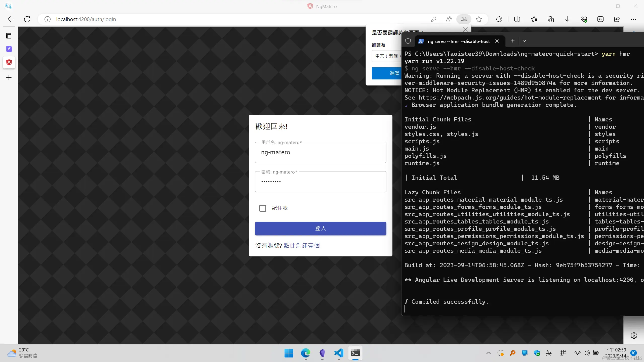
Task: Open the downloads arrow icon
Action: pos(567,19)
